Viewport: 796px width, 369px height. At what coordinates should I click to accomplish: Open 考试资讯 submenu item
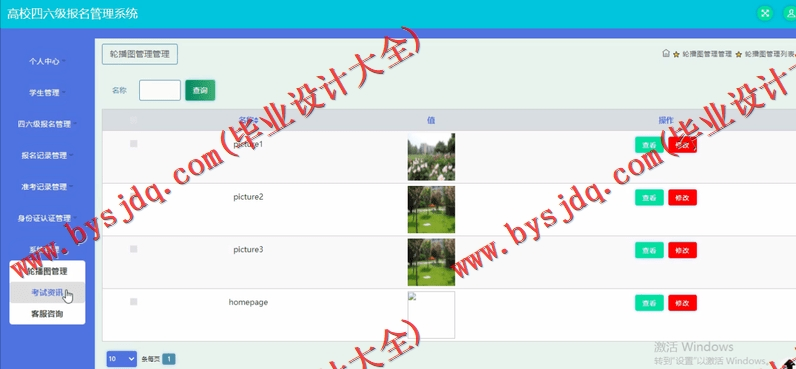(47, 292)
